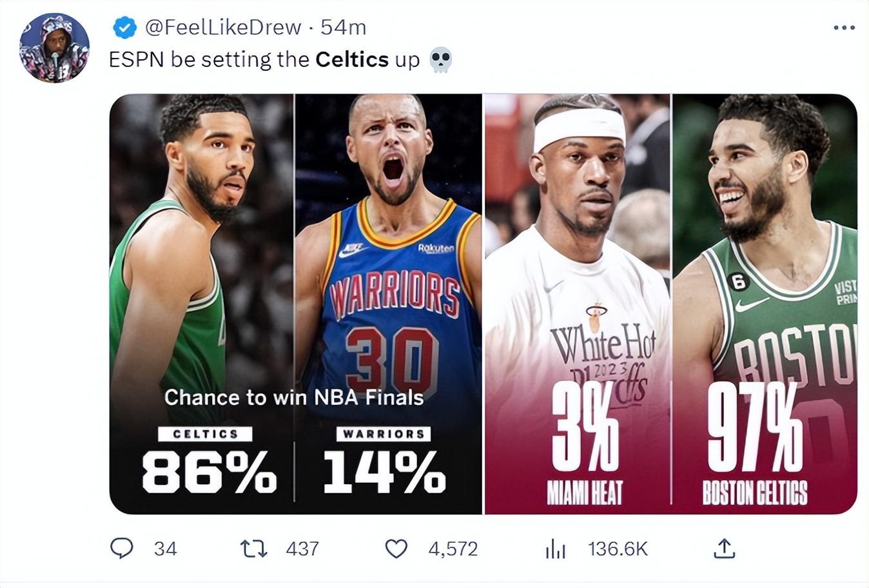Open the view analytics bar chart icon
The image size is (869, 588).
coord(555,549)
